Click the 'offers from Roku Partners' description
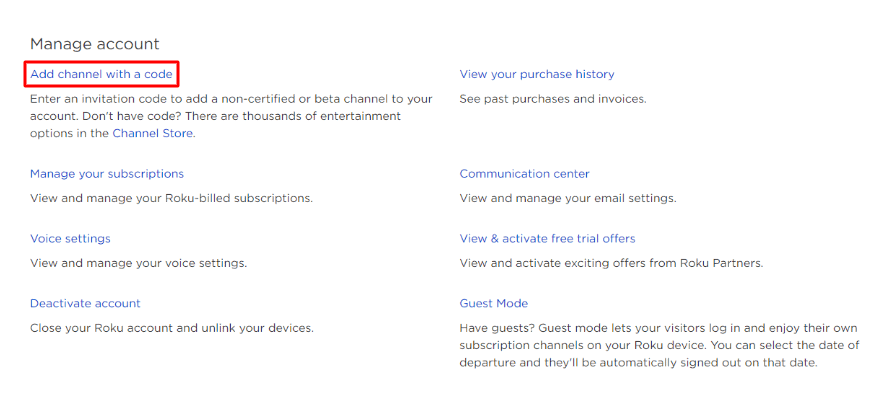This screenshot has height=407, width=875. click(x=610, y=263)
